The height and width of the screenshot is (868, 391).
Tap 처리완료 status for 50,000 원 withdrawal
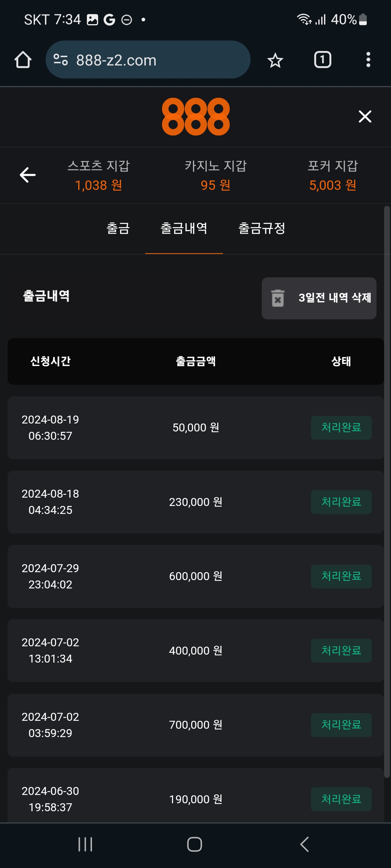coord(341,428)
